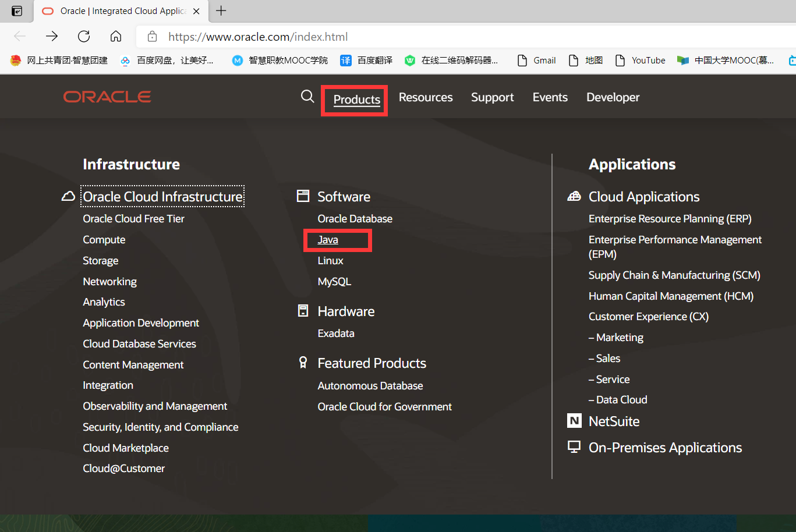Open Enterprise Resource Planning (ERP)
The image size is (796, 532).
click(670, 219)
